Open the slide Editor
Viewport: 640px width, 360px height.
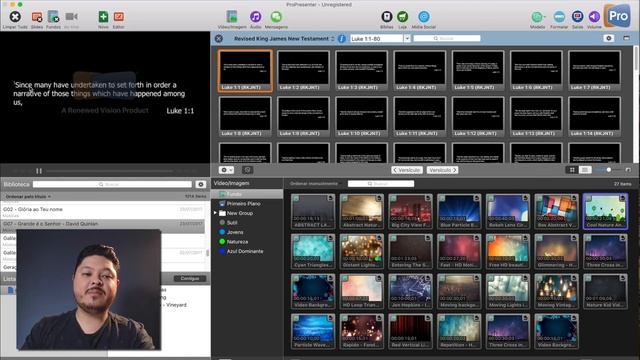[x=119, y=17]
